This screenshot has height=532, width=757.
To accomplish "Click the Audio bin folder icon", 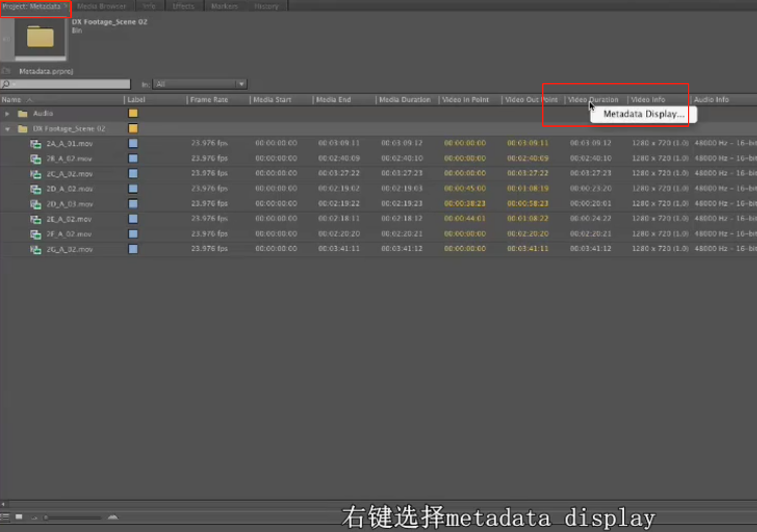I will click(x=23, y=113).
